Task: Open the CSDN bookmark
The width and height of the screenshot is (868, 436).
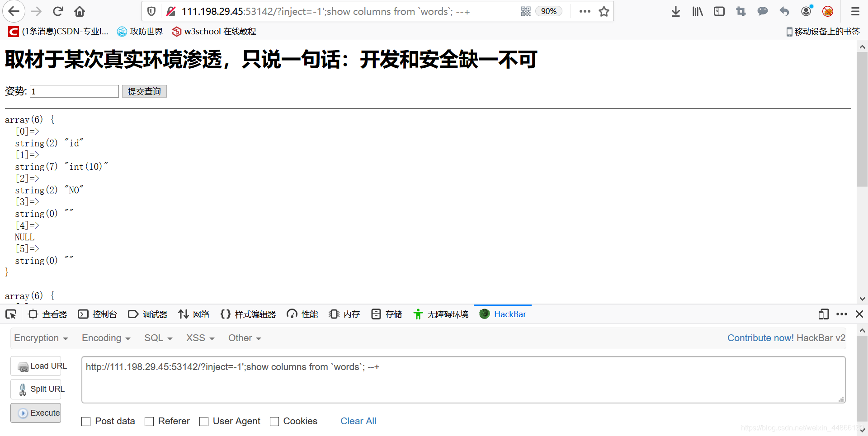Action: tap(58, 32)
